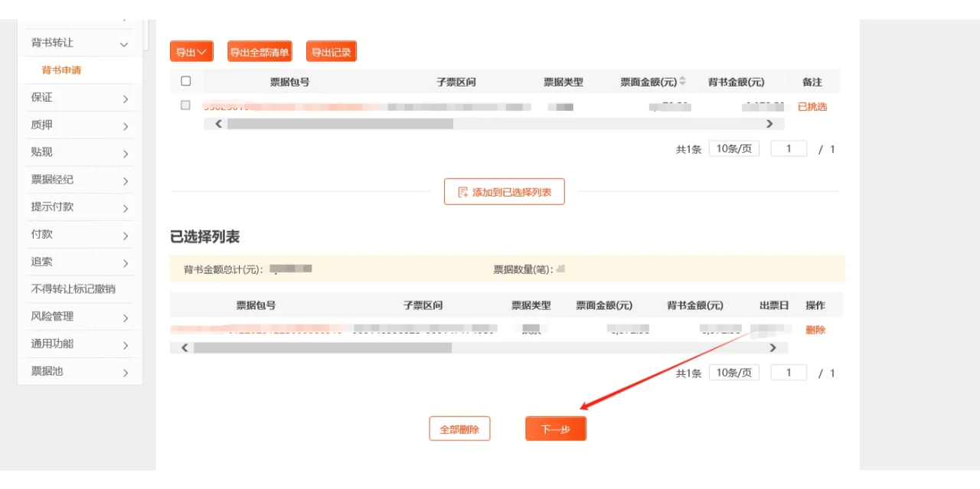Open 不得转让标记撤销 menu item
The height and width of the screenshot is (489, 980).
73,289
